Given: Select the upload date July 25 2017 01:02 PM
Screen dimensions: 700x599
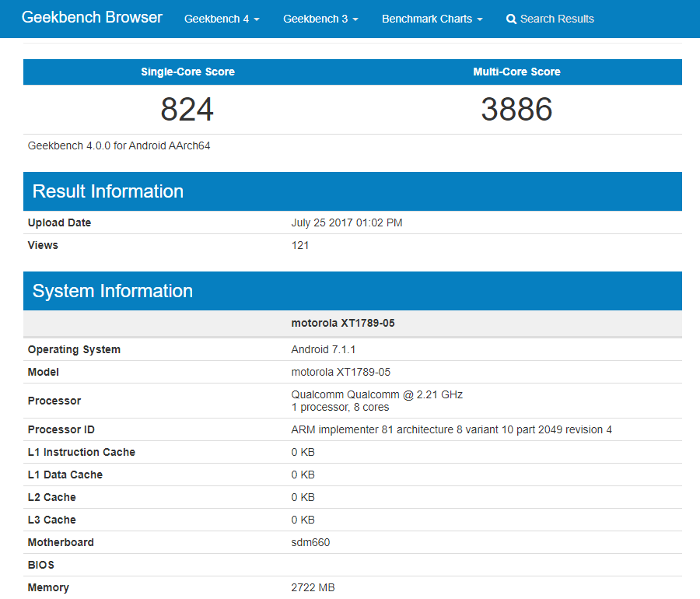Looking at the screenshot, I should coord(347,222).
